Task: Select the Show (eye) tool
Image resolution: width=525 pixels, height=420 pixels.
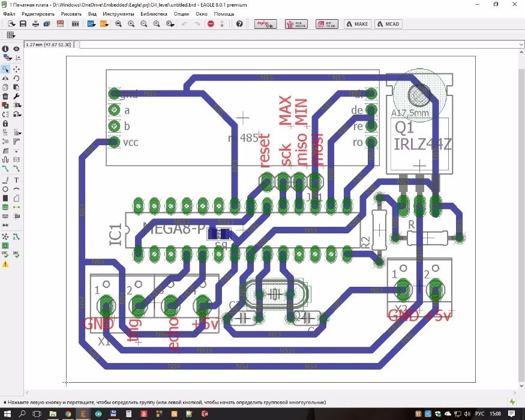Action: 16,49
